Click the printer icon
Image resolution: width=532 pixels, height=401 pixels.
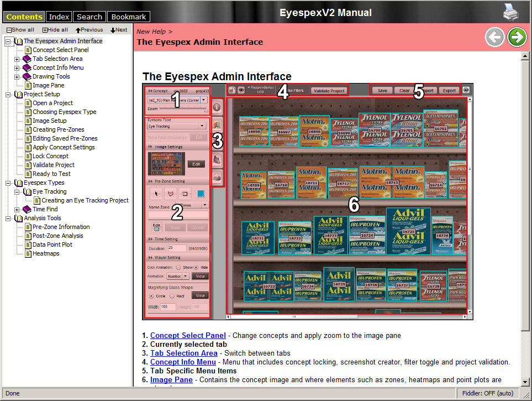[510, 12]
